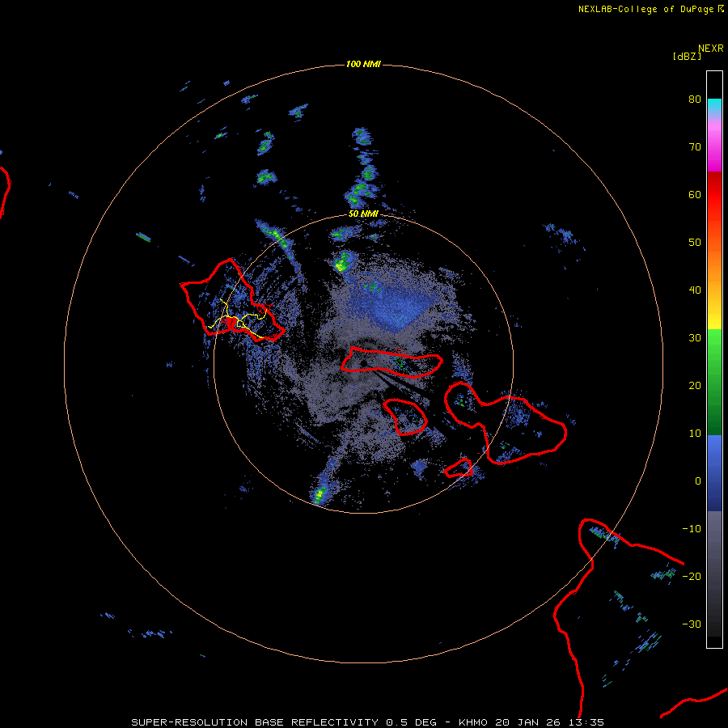The image size is (728, 728).
Task: Click the -10 value on the dBZ scale
Action: click(692, 529)
